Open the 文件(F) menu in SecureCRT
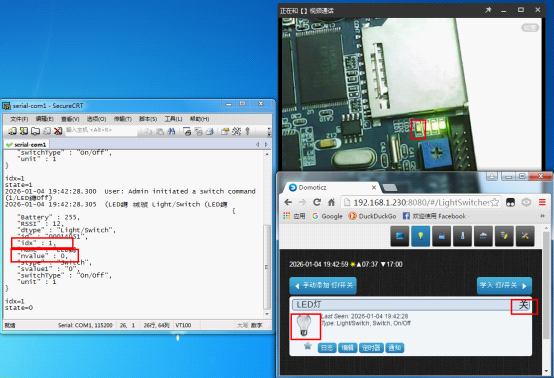Screen dimensions: 554x378 (x=19, y=119)
